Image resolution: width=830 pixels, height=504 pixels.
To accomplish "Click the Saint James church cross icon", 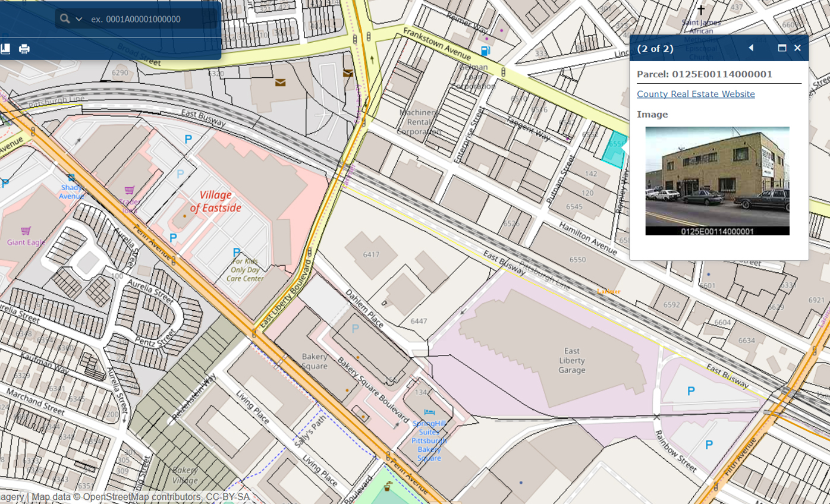I will pos(701,10).
